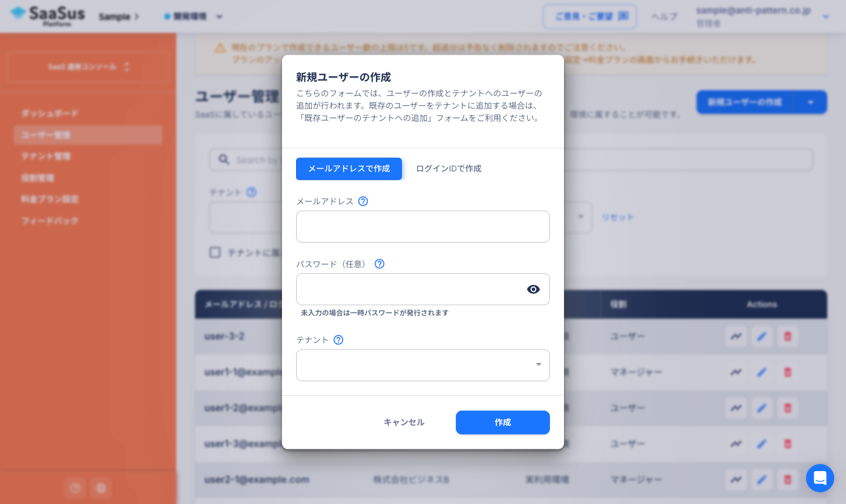
Task: Edit user1-1@example.com with the pencil icon
Action: point(761,372)
